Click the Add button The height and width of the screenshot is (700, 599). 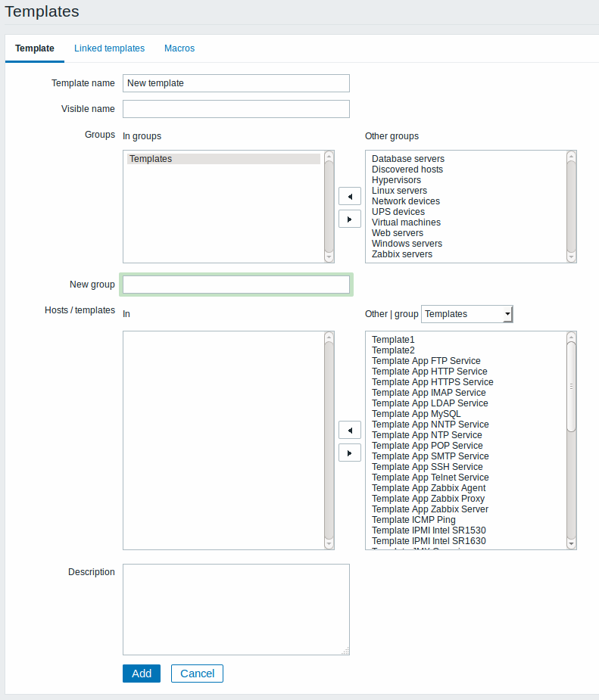142,674
